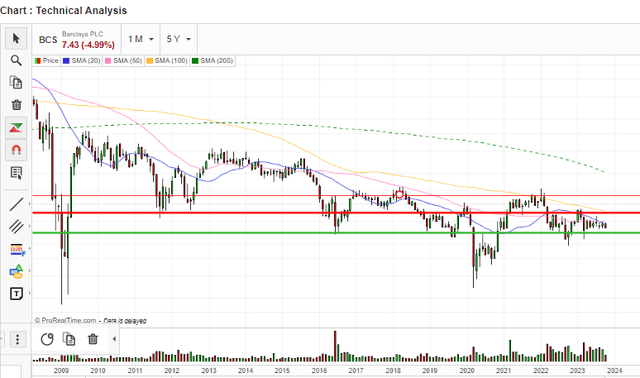This screenshot has width=640, height=378.
Task: Click the copy icon in bottom panel
Action: tap(69, 339)
